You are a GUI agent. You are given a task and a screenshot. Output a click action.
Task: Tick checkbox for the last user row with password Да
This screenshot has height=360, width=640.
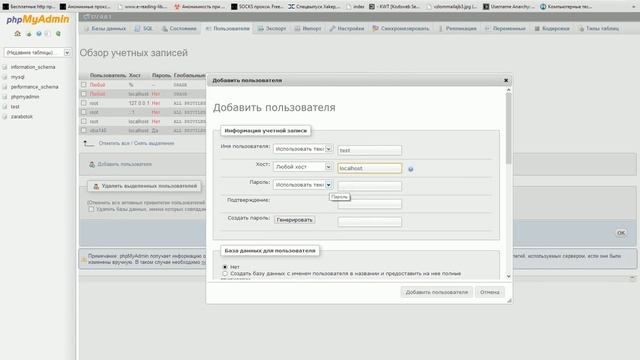(84, 130)
